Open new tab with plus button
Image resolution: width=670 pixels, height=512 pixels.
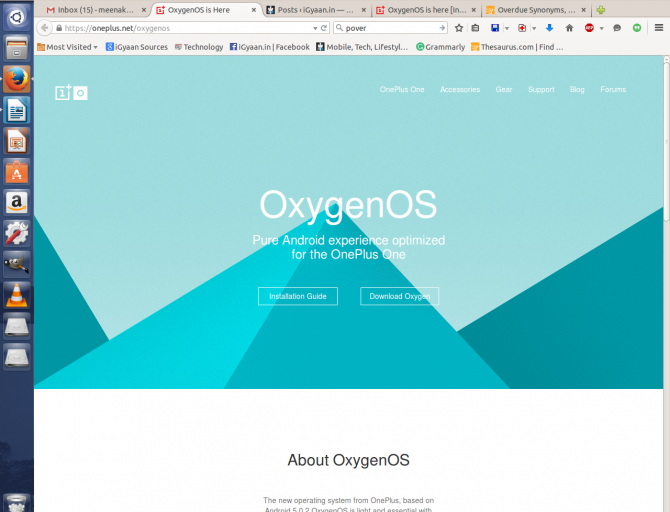(x=601, y=10)
